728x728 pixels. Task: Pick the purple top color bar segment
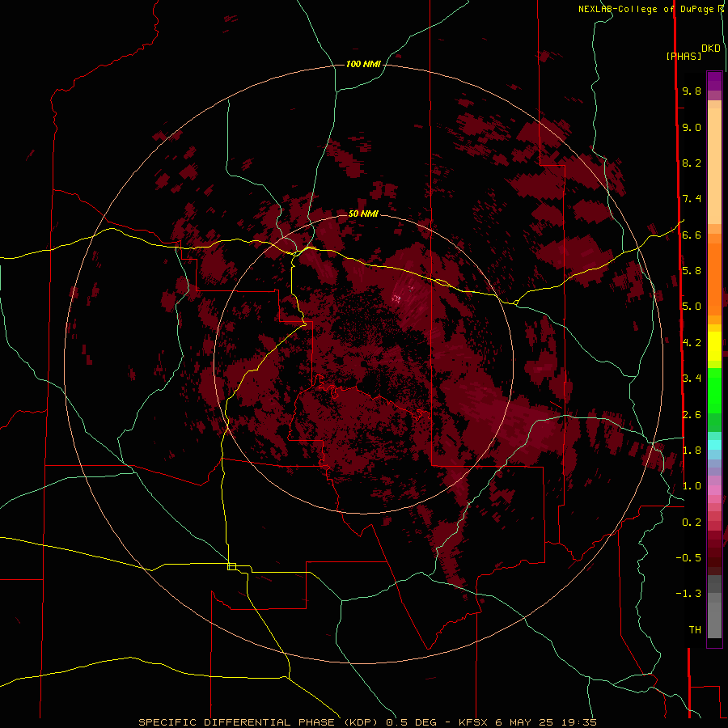pyautogui.click(x=714, y=81)
